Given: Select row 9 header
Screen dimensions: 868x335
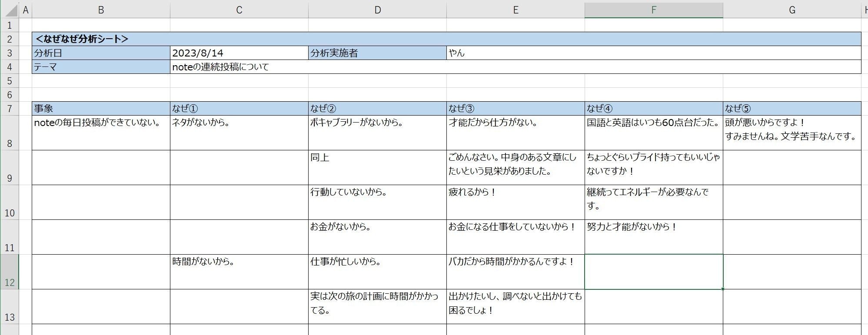Looking at the screenshot, I should (9, 168).
